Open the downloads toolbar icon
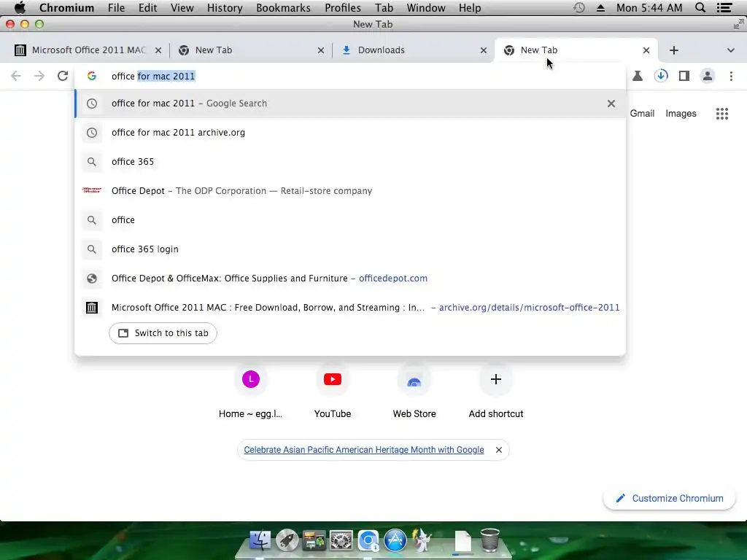 [x=661, y=76]
